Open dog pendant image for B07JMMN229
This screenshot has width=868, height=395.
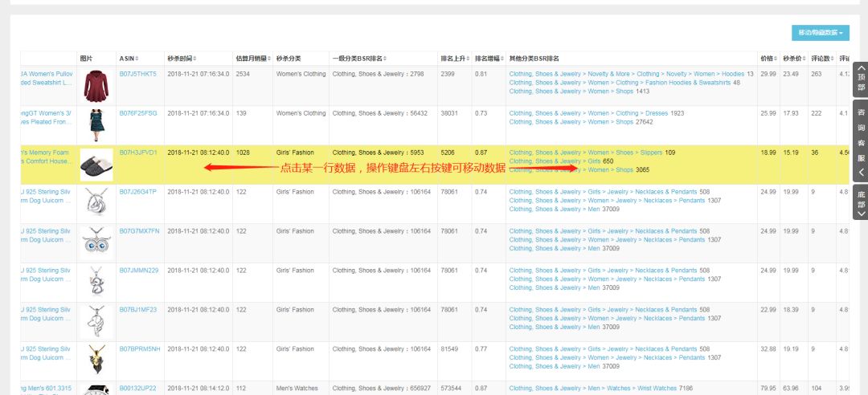[x=96, y=281]
